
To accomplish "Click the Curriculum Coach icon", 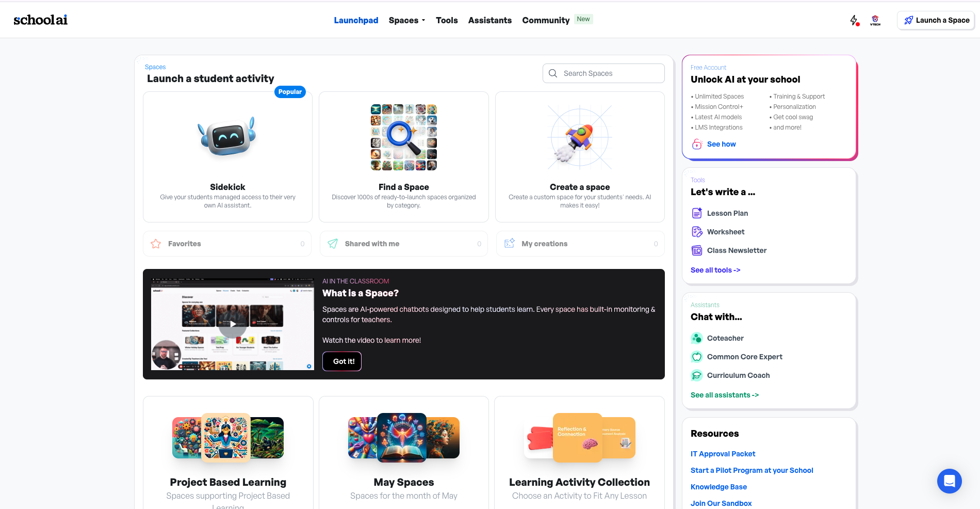I will pyautogui.click(x=697, y=375).
